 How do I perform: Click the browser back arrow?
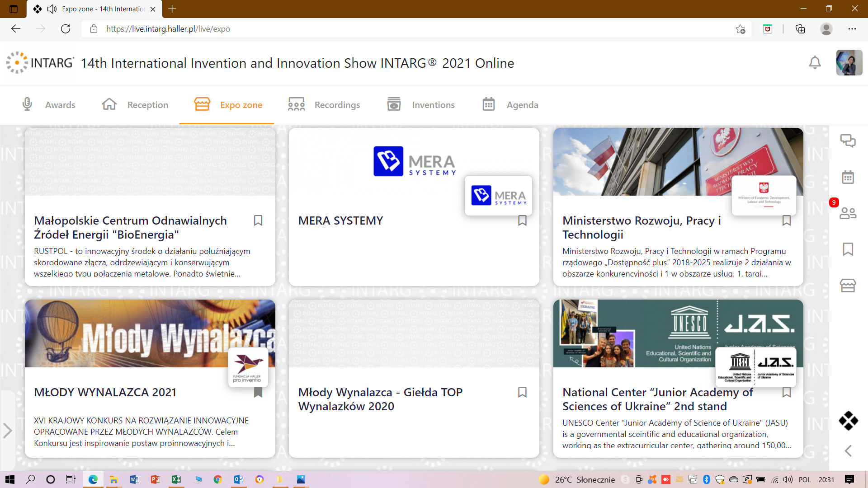(x=16, y=29)
